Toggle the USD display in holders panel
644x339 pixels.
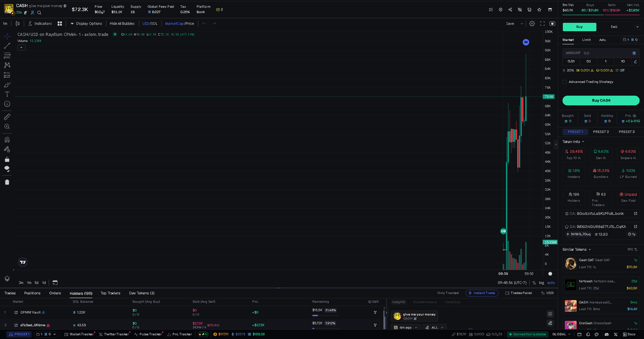click(547, 293)
